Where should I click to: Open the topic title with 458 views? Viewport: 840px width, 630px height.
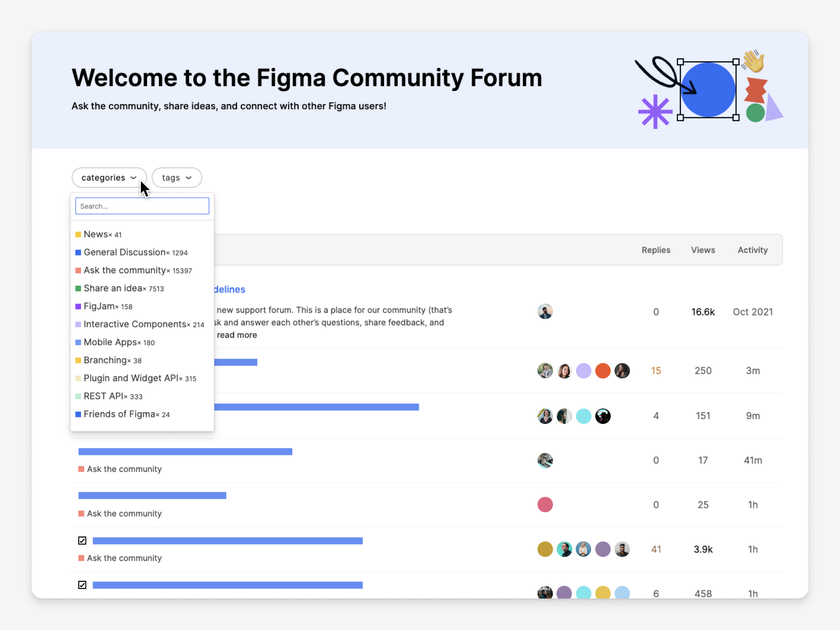227,585
